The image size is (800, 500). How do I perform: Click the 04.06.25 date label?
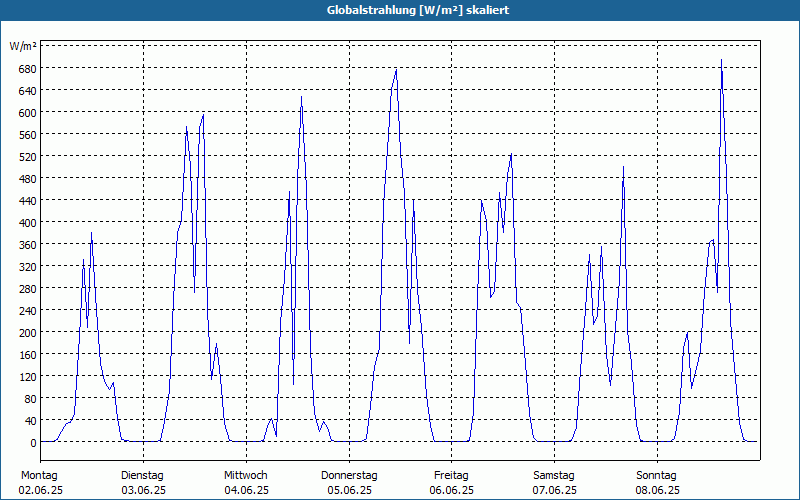pos(247,491)
